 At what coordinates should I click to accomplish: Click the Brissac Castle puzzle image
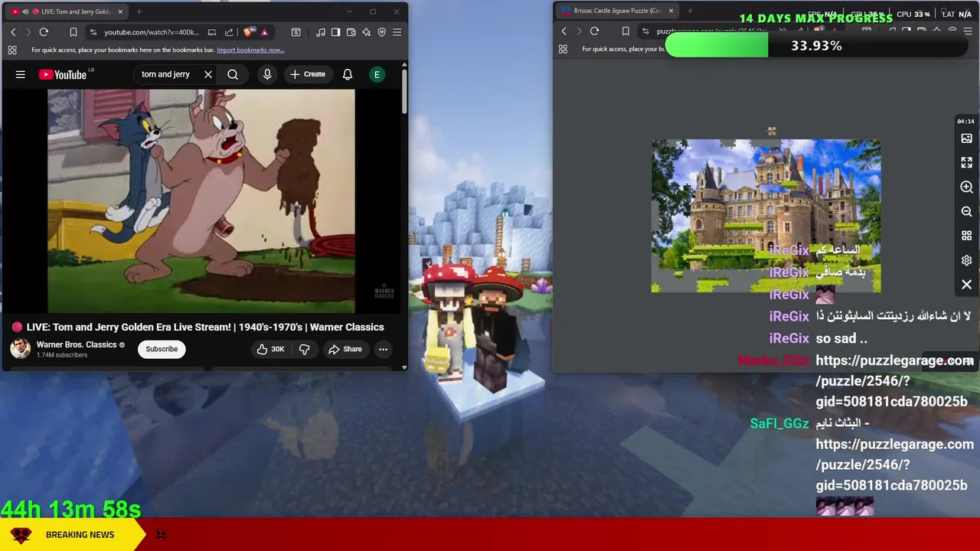(766, 216)
